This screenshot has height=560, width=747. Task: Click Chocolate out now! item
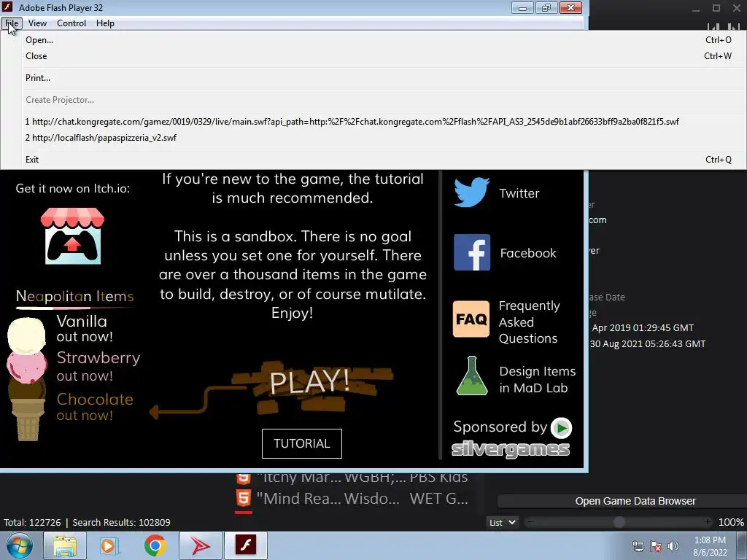(x=95, y=407)
